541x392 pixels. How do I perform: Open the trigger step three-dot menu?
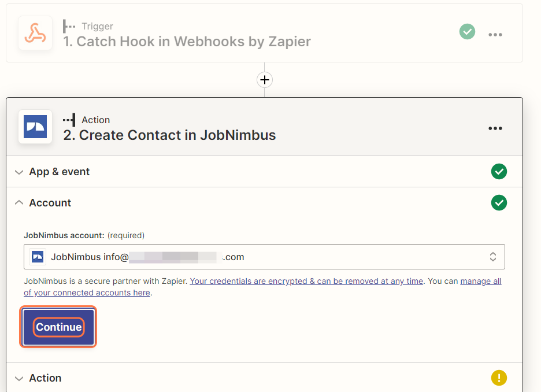pos(495,35)
